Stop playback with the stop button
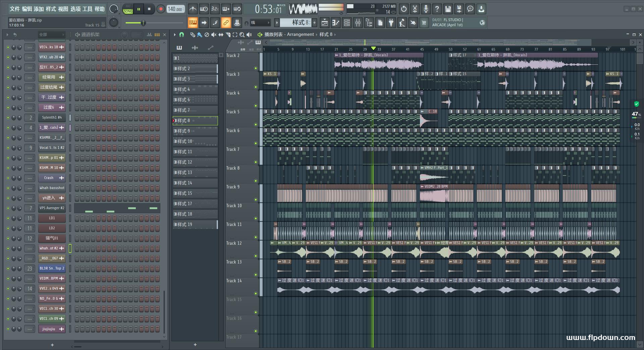Viewport: 644px width, 350px height. pos(149,9)
